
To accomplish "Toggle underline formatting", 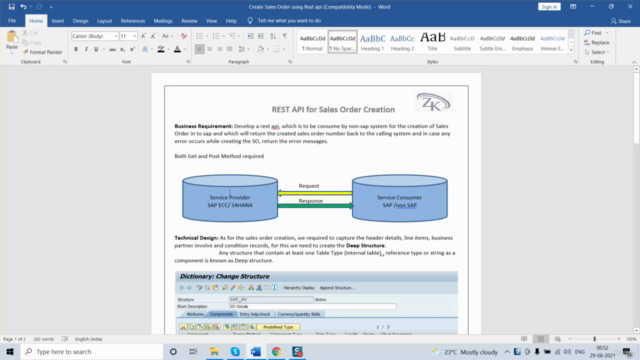I will click(x=96, y=49).
